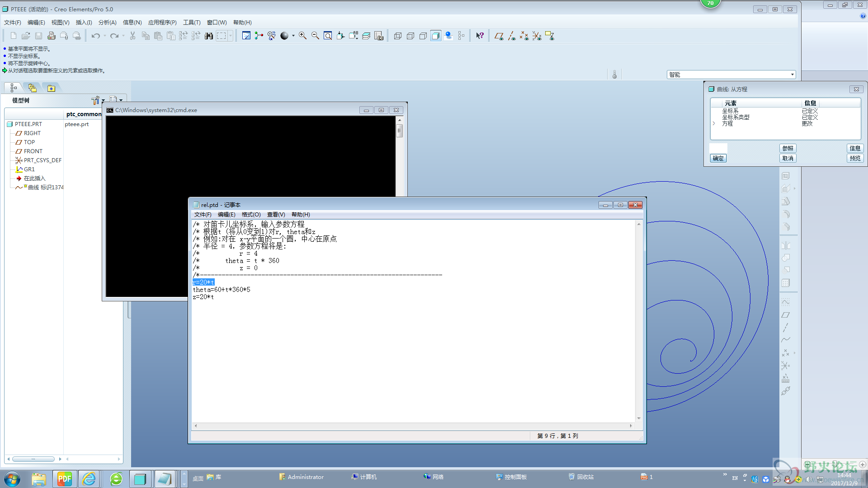
Task: Open the appearance sphere dropdown arrow
Action: (x=293, y=36)
